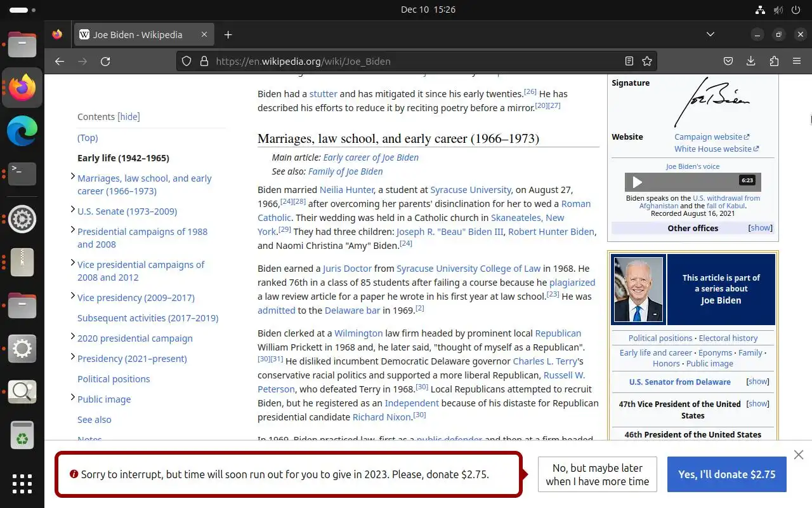Image resolution: width=812 pixels, height=508 pixels.
Task: Open the Campaign website link
Action: 712,137
